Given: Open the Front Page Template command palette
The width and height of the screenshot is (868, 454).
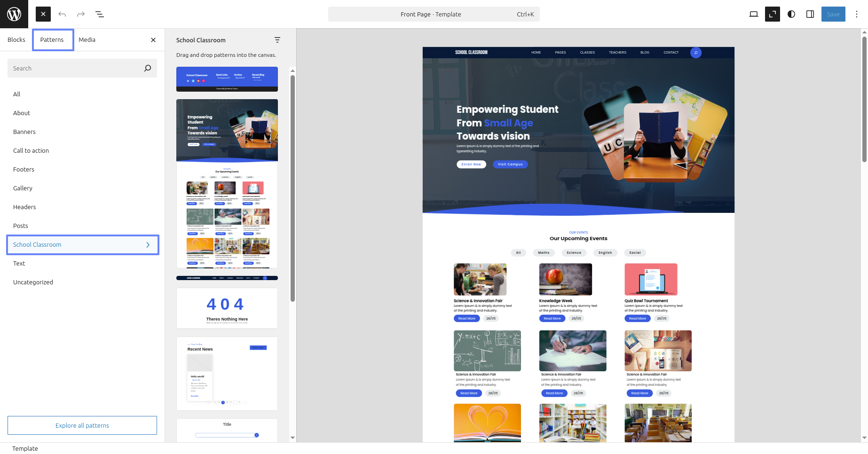Looking at the screenshot, I should [434, 14].
